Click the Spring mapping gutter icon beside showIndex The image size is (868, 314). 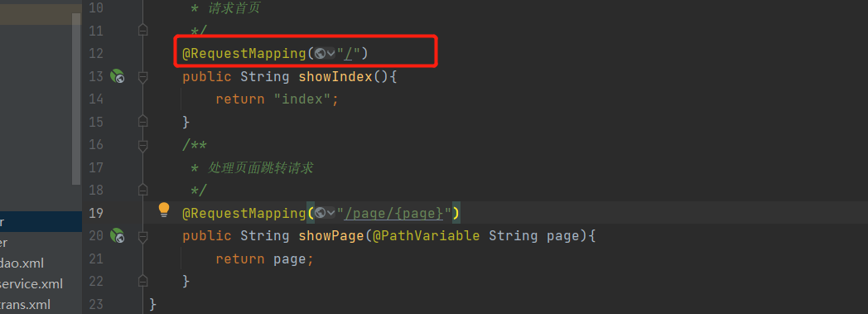tap(117, 76)
